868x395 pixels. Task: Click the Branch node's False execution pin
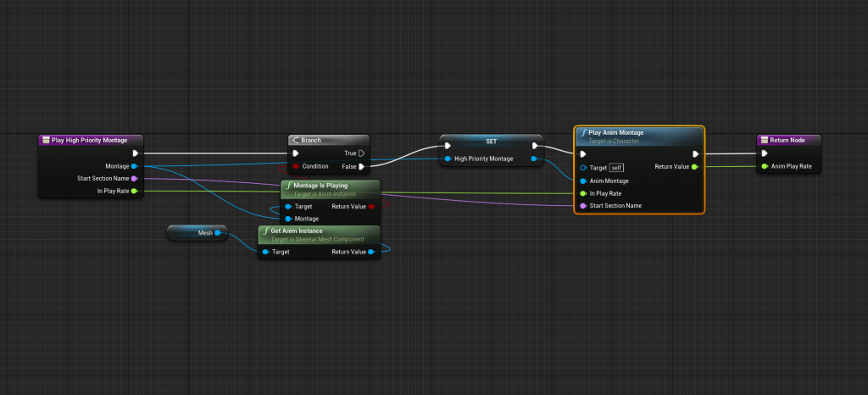point(361,166)
